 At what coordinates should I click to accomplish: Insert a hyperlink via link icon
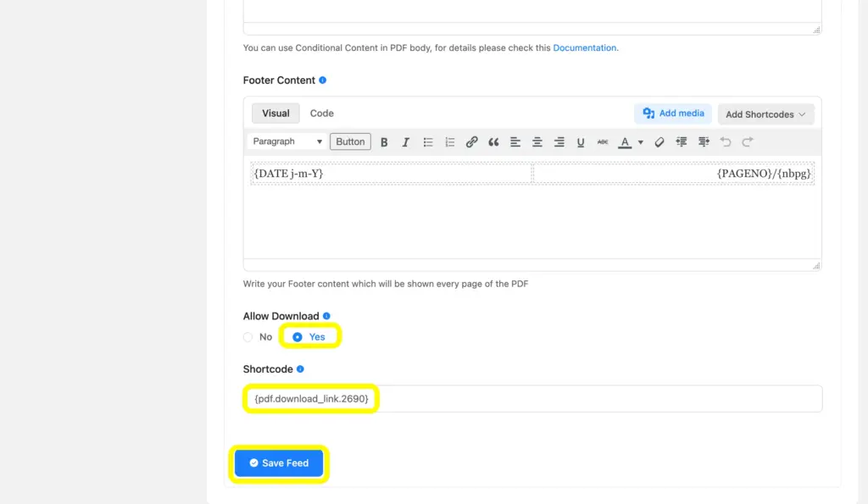[471, 142]
